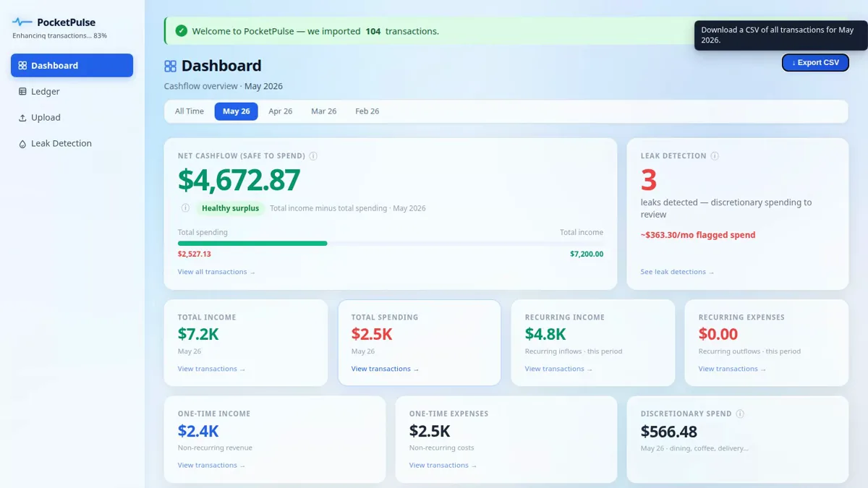Switch to the Apr 26 period
Screen dimensions: 868x488
click(x=281, y=111)
